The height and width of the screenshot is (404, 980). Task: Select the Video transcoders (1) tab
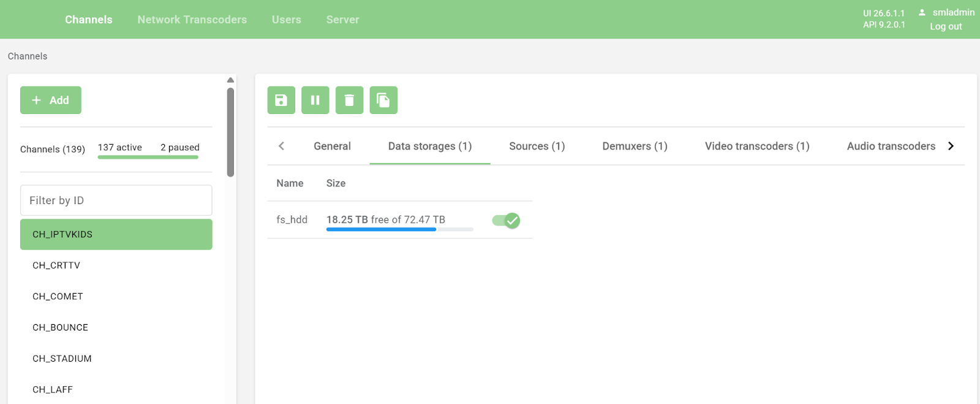pyautogui.click(x=757, y=146)
